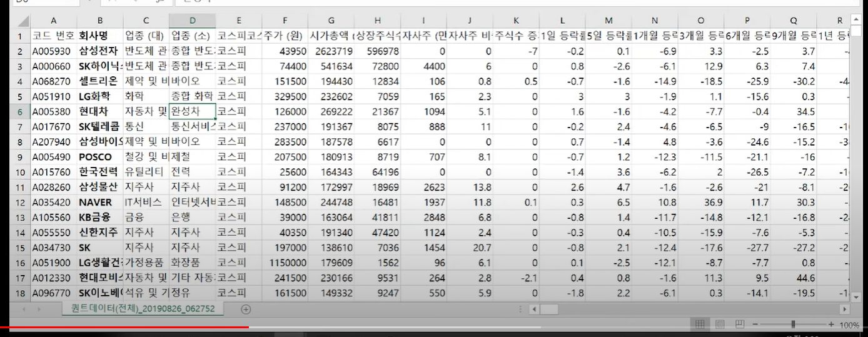Select the KB금융 company cell
Viewport: 868px width, 337px height.
100,217
